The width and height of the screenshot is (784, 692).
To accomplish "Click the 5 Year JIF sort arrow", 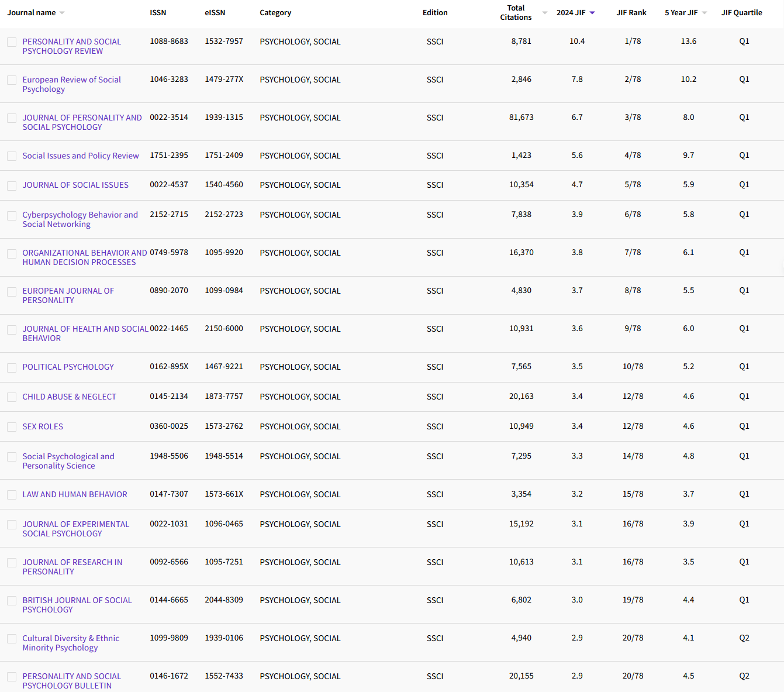I will point(704,13).
